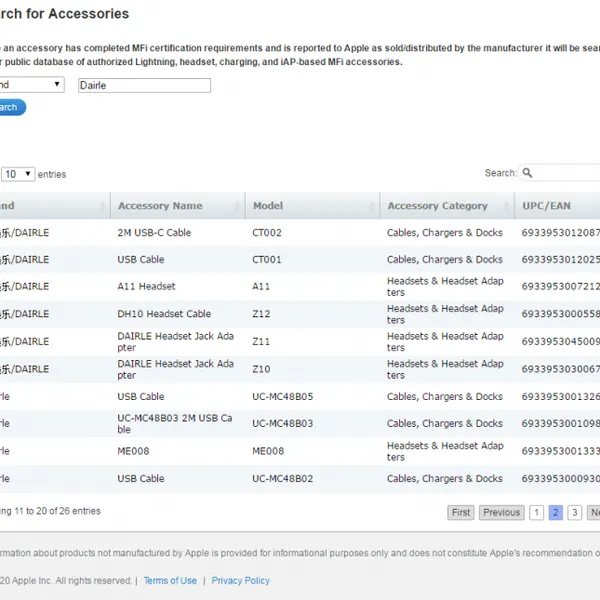The image size is (600, 600).
Task: Click UC-MC48B03 2M USB Cable name
Action: coord(175,424)
